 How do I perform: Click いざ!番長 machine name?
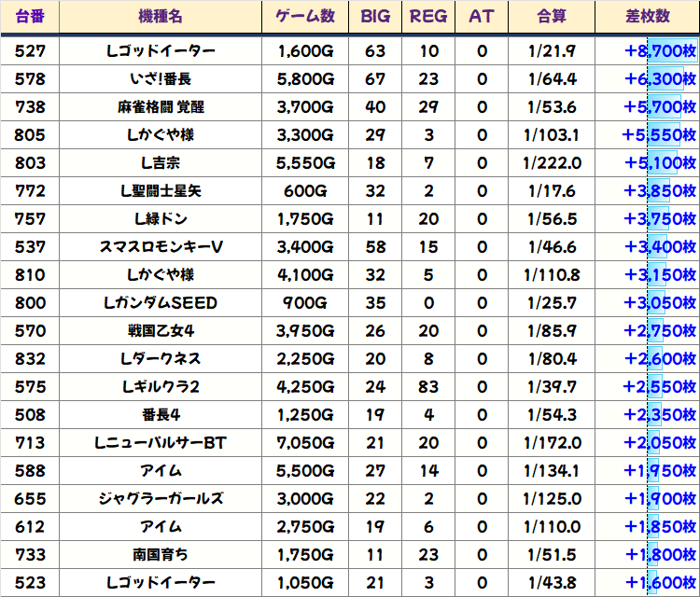coord(161,79)
